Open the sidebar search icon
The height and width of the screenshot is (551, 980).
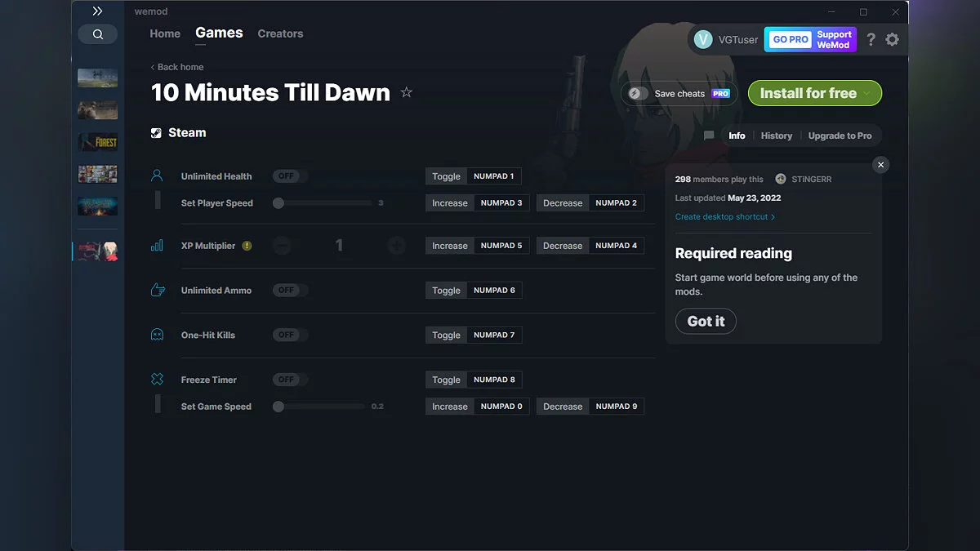[97, 34]
